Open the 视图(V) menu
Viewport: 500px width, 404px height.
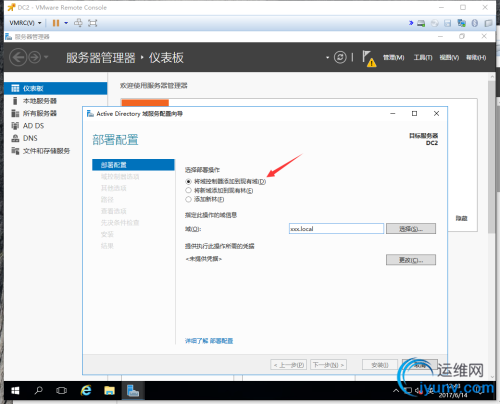click(449, 58)
